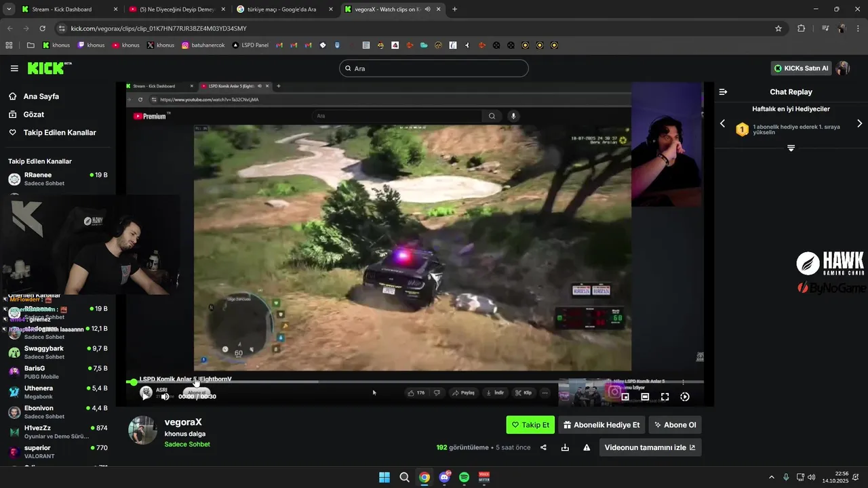Seek along the clip progress bar

416,382
